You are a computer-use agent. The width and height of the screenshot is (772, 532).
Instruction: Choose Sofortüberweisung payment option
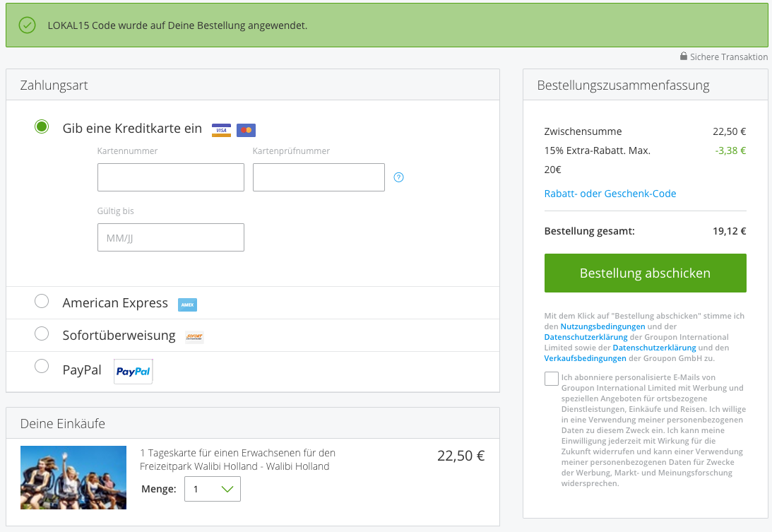click(x=42, y=333)
